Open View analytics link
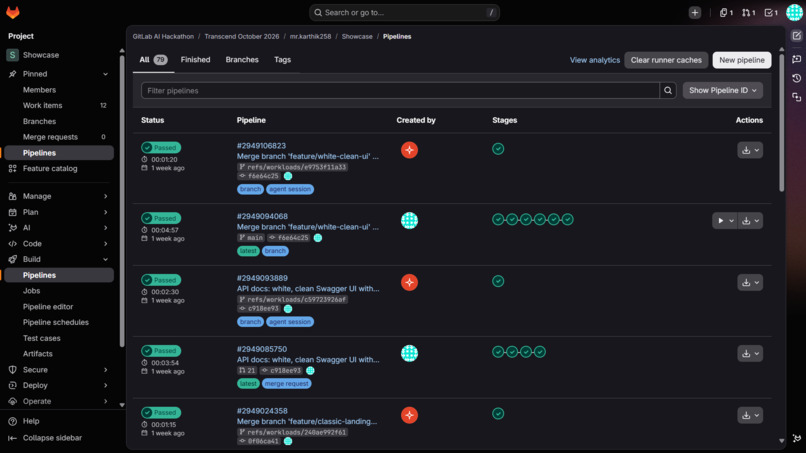Image resolution: width=806 pixels, height=453 pixels. (595, 60)
